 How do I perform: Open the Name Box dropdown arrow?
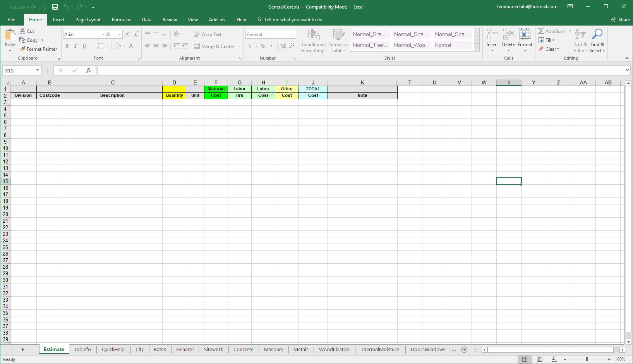(38, 70)
